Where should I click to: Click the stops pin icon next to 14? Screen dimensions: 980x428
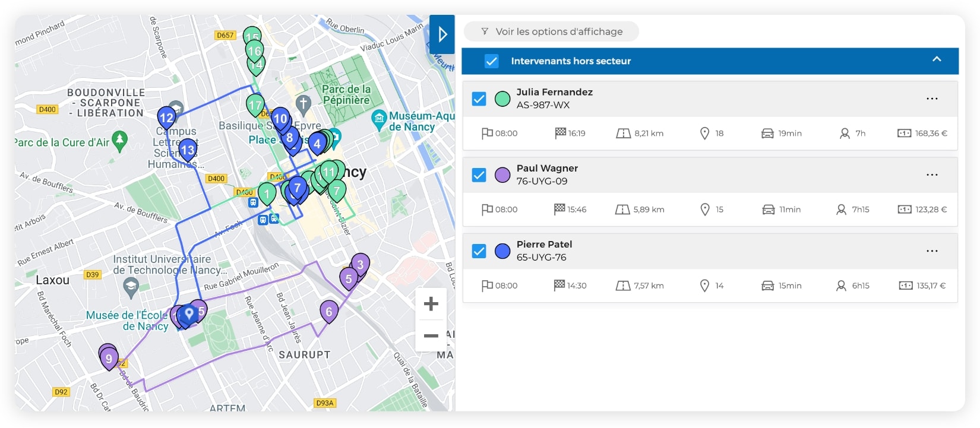coord(704,286)
